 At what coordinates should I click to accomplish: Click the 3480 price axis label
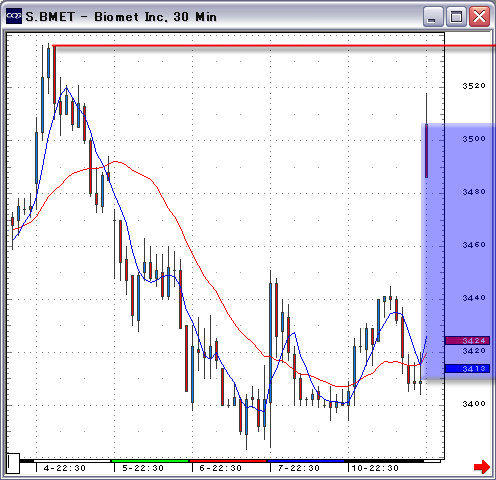[474, 192]
